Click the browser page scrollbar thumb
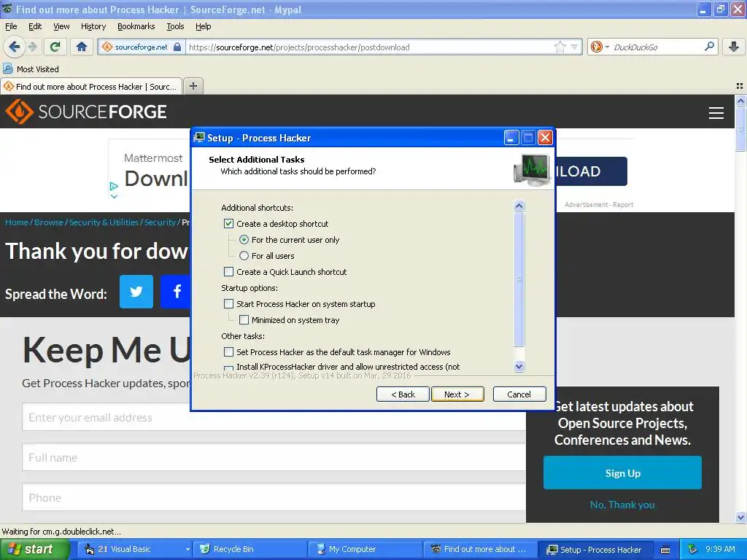 pos(740,128)
